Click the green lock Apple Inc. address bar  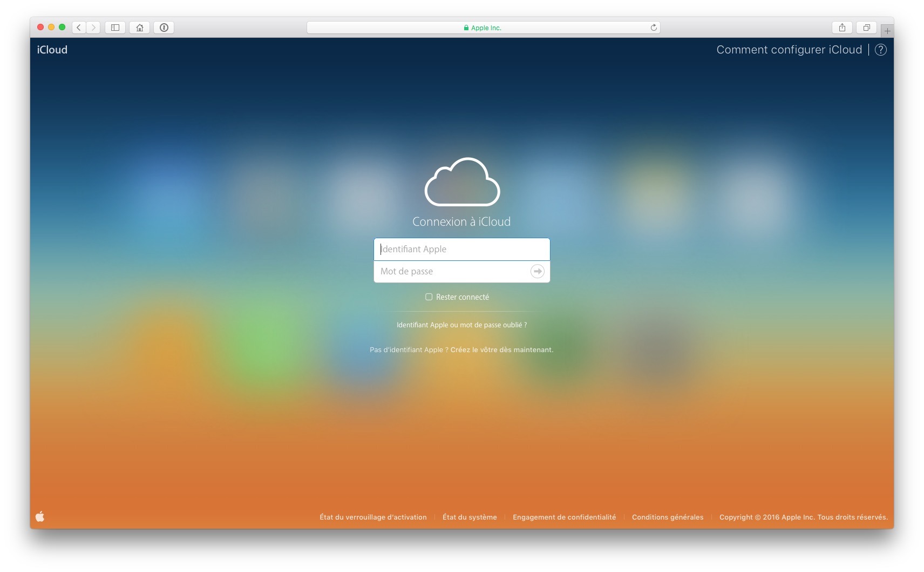pos(483,28)
